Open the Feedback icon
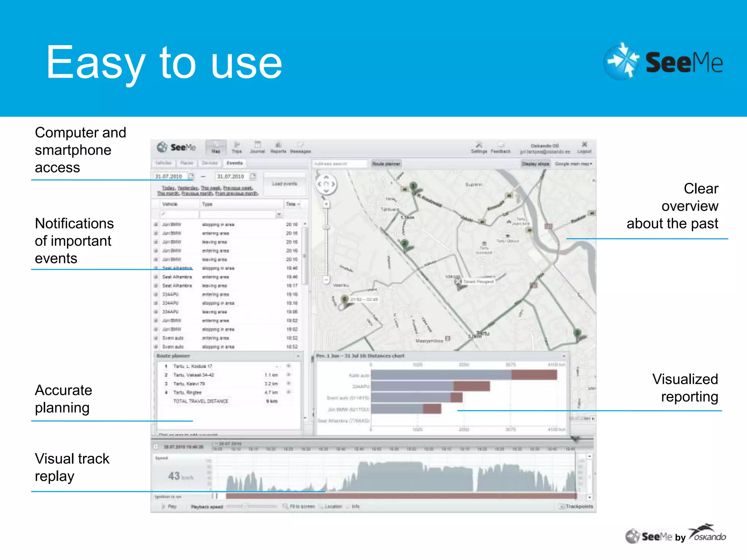This screenshot has height=560, width=747. coord(501,147)
